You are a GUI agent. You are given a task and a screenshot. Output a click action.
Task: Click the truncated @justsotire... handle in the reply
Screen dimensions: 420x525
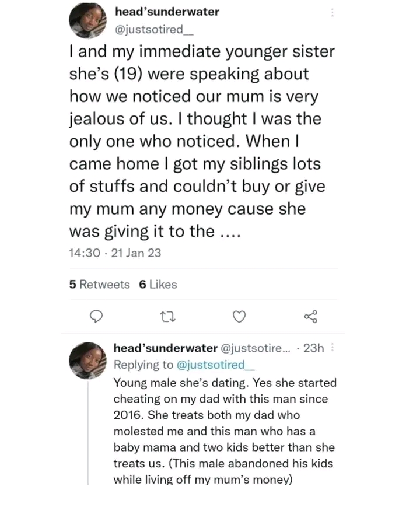coord(255,348)
